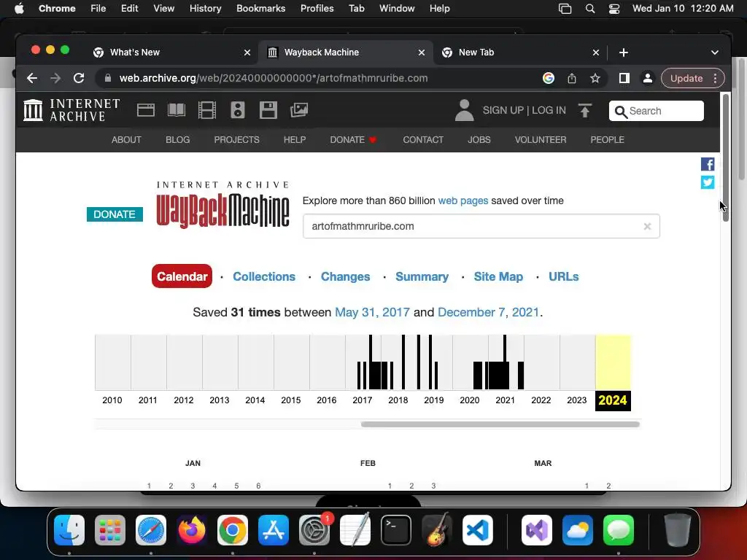Click SIGN UP link
Viewport: 747px width, 560px height.
click(503, 111)
